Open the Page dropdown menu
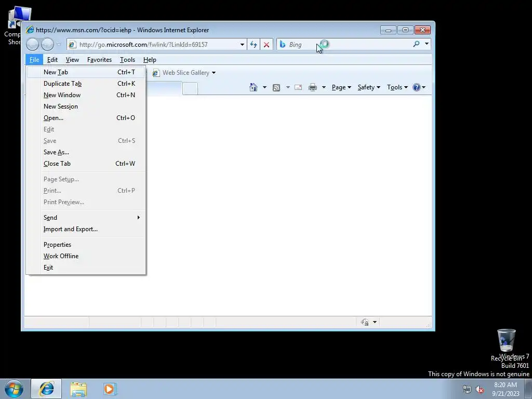The image size is (532, 399). click(341, 87)
